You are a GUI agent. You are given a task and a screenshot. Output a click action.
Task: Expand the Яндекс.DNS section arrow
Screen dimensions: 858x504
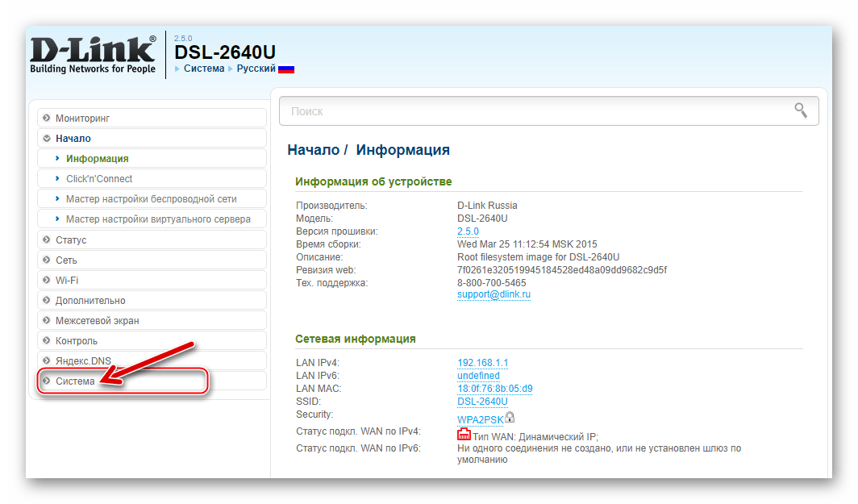tap(47, 360)
